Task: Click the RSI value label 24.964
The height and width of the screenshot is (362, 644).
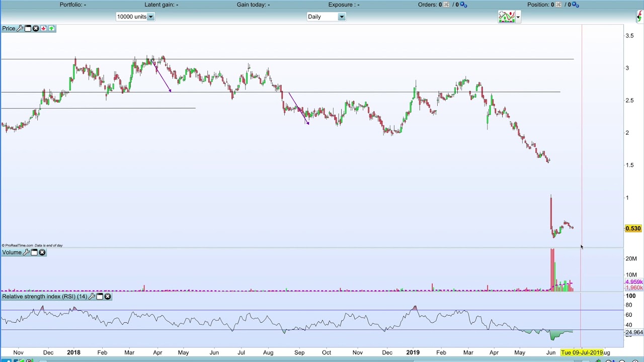Action: 634,332
